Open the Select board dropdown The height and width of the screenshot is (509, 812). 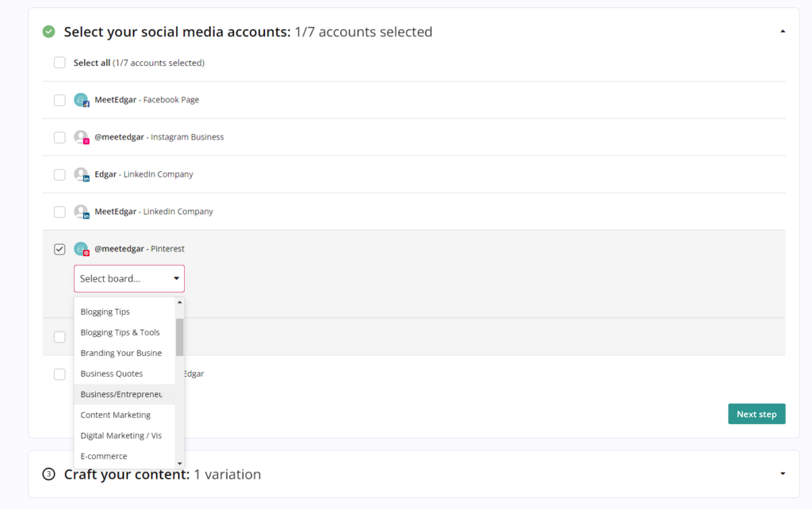pos(129,278)
